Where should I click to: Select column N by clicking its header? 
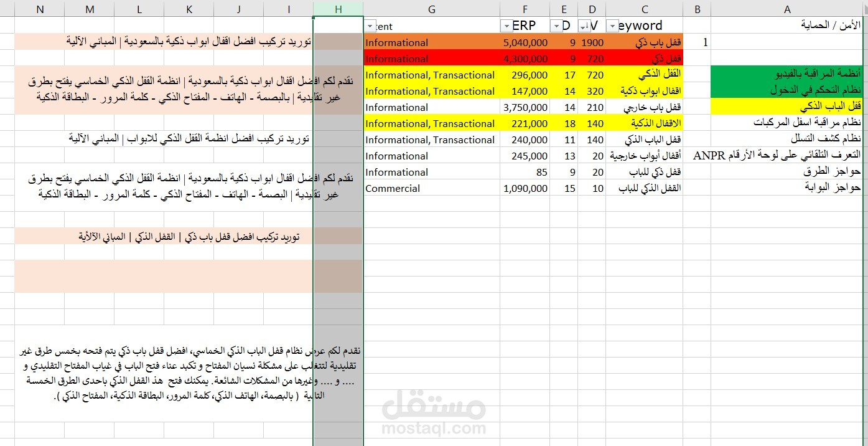pos(40,9)
